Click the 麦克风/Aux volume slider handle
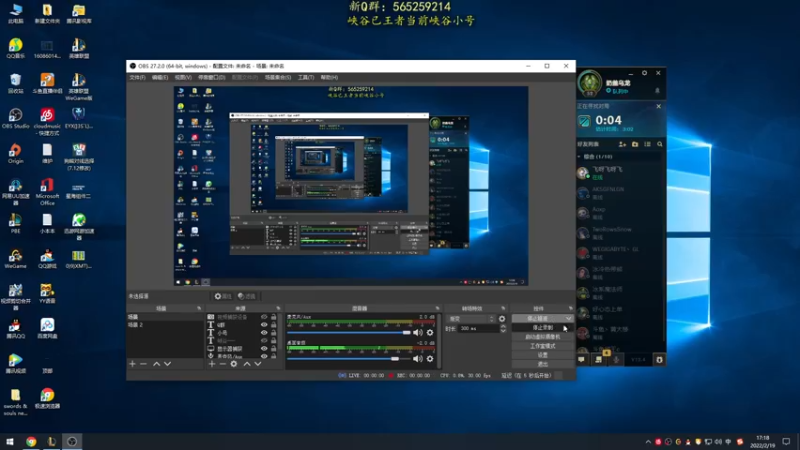This screenshot has width=800, height=450. point(406,333)
